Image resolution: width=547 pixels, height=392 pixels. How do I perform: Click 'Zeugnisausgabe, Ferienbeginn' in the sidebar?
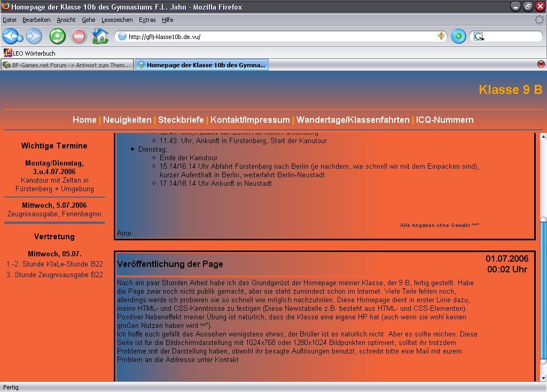(54, 214)
